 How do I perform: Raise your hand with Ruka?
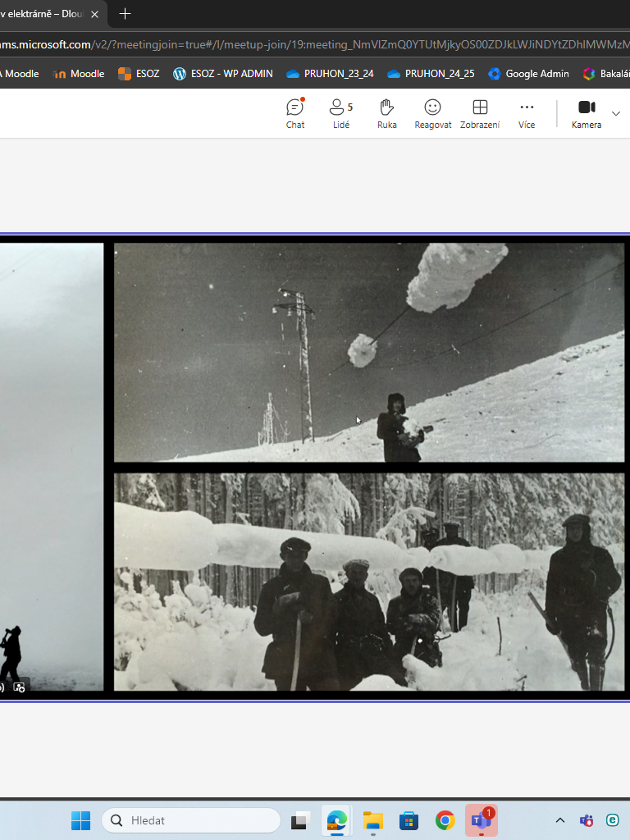tap(387, 113)
